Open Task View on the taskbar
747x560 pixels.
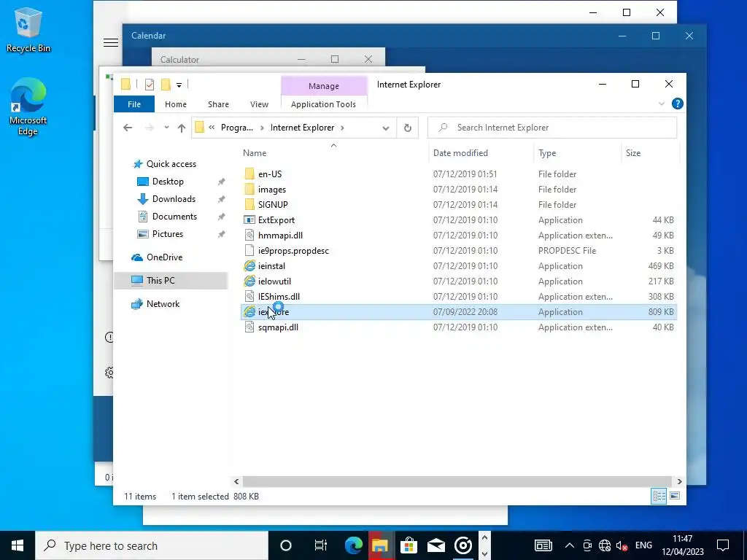tap(321, 545)
